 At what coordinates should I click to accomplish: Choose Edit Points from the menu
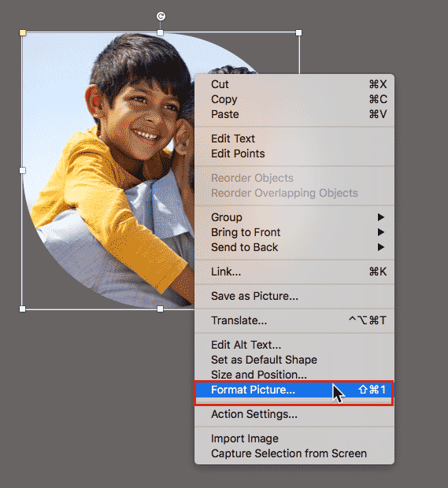point(294,153)
